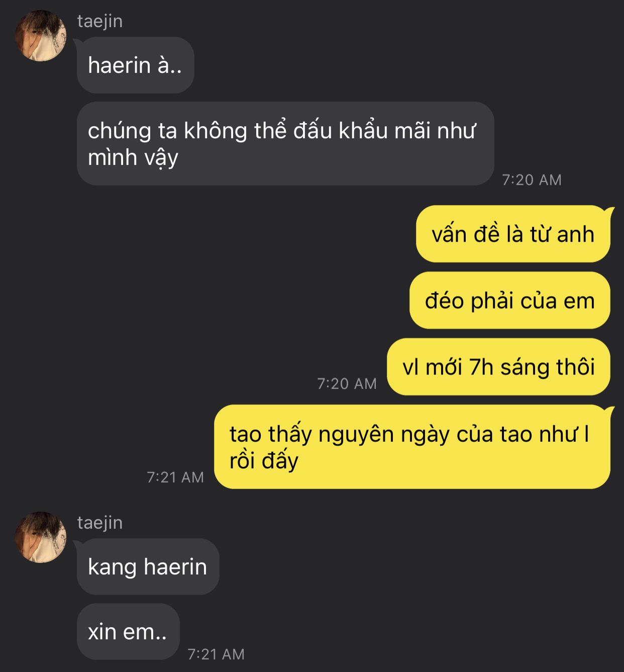Image resolution: width=624 pixels, height=672 pixels.
Task: Select the yellow 'đéo phải của em' bubble
Action: point(510,301)
